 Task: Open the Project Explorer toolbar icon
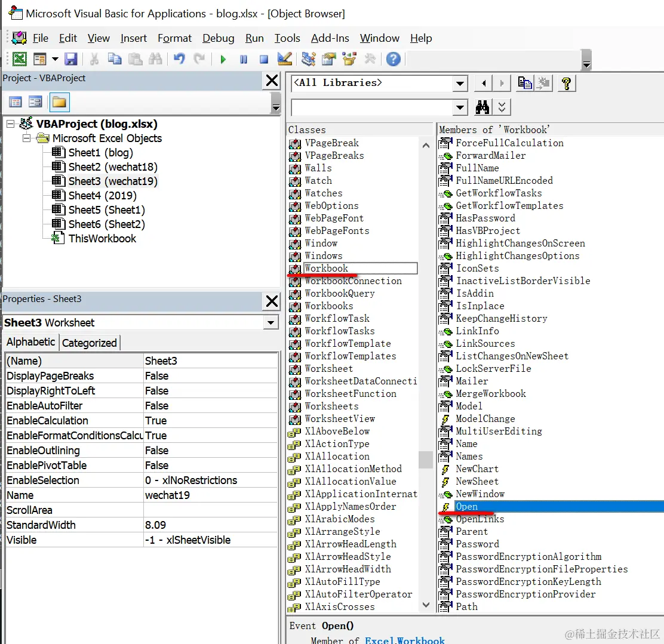309,59
